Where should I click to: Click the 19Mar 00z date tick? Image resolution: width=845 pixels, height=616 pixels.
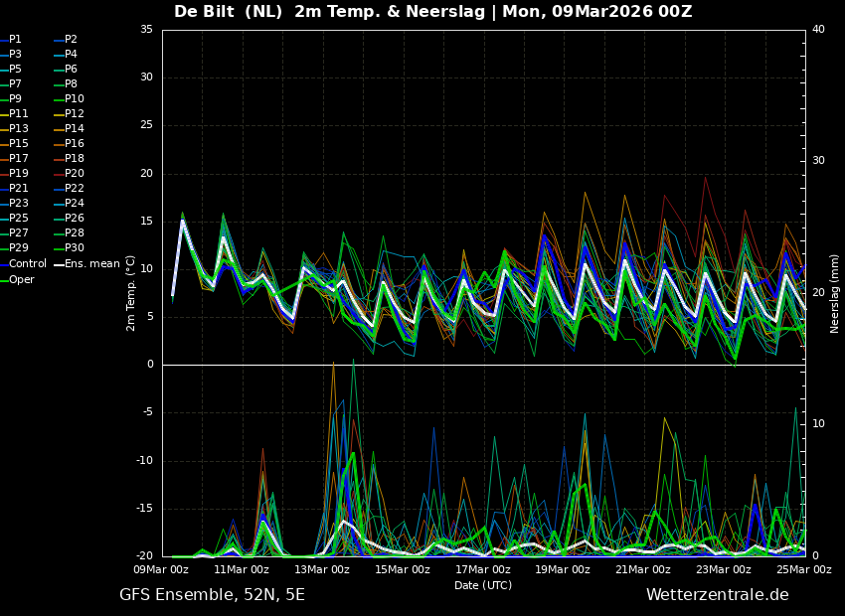tap(563, 569)
